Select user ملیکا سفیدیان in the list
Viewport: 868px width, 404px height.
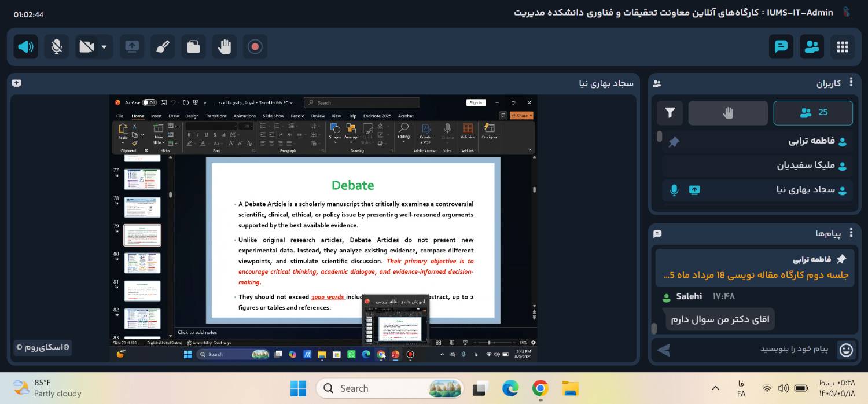[x=757, y=166]
